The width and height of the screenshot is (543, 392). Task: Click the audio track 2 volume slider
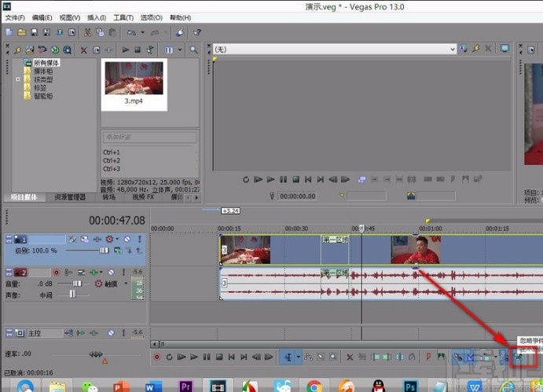(77, 283)
